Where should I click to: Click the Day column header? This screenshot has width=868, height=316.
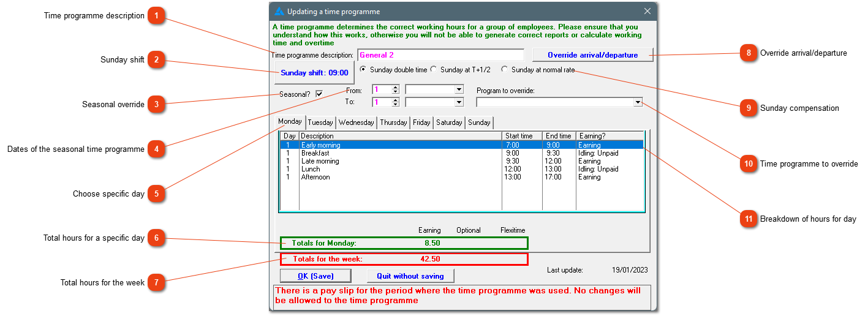coord(290,136)
